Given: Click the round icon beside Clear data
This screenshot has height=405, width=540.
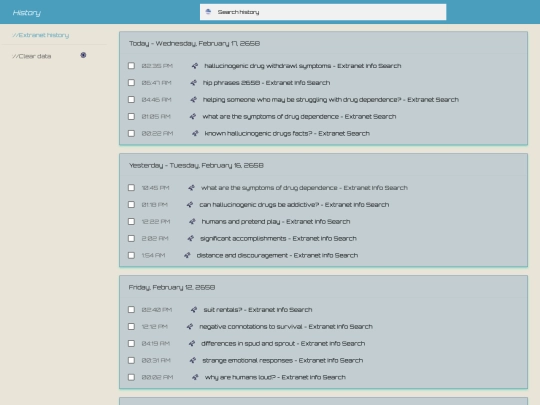Looking at the screenshot, I should click(83, 55).
